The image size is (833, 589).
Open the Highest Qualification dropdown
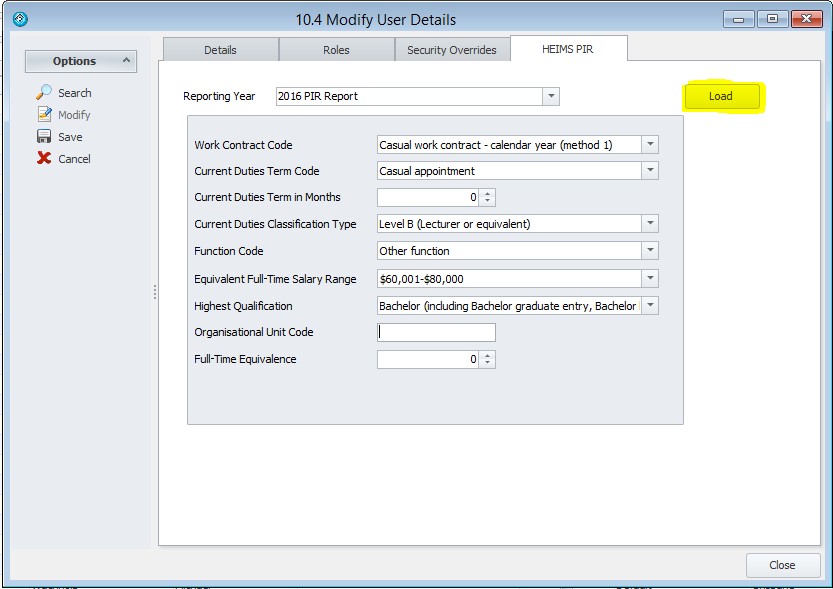coord(650,306)
